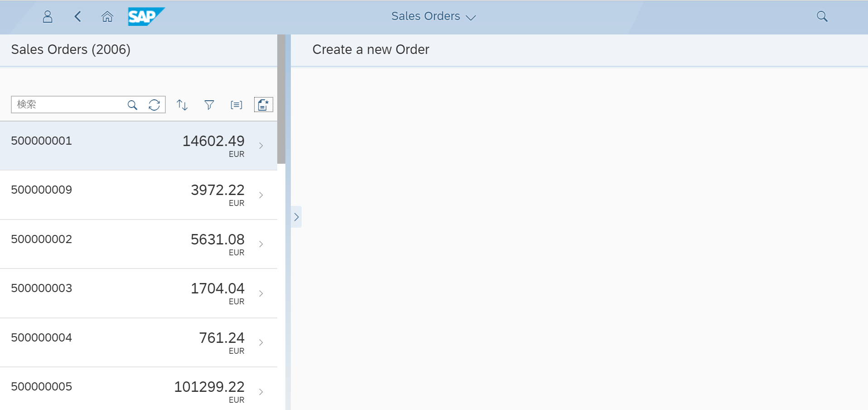Select sales order 500000009
This screenshot has width=868, height=410.
point(139,195)
